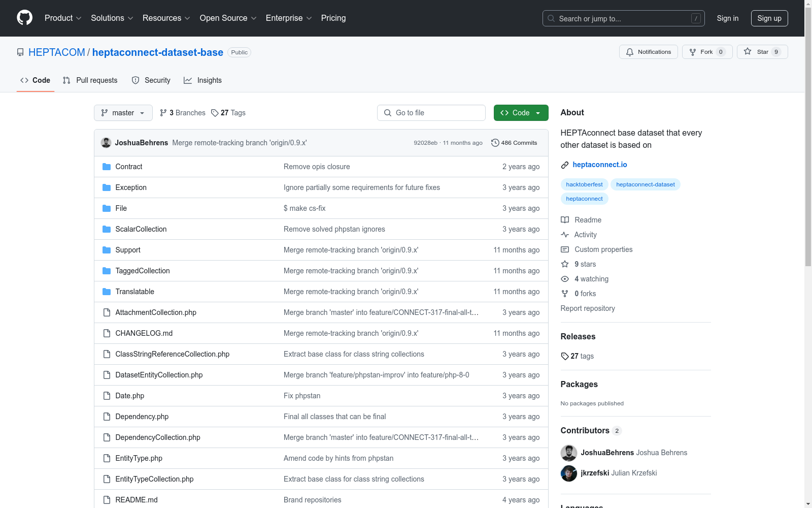This screenshot has height=508, width=812.
Task: Focus the Go to file input
Action: pos(431,113)
